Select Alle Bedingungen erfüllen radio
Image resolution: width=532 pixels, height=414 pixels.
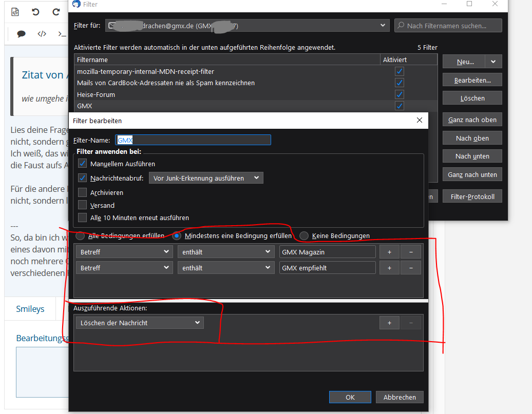(x=80, y=235)
